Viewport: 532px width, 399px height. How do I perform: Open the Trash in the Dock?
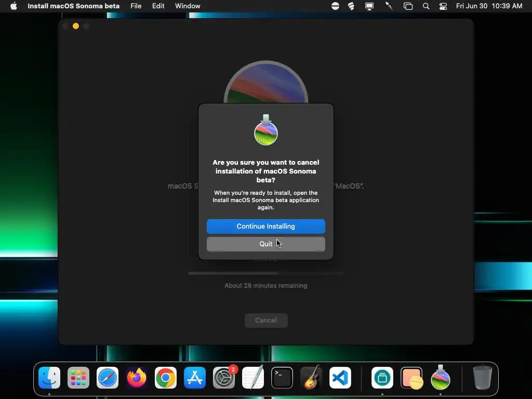(483, 378)
